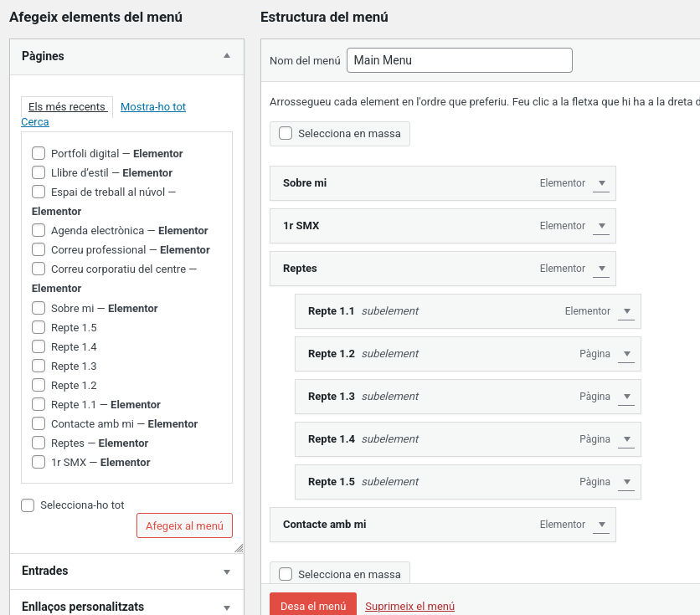
Task: Collapse the Pàgines panel arrow
Action: (226, 56)
